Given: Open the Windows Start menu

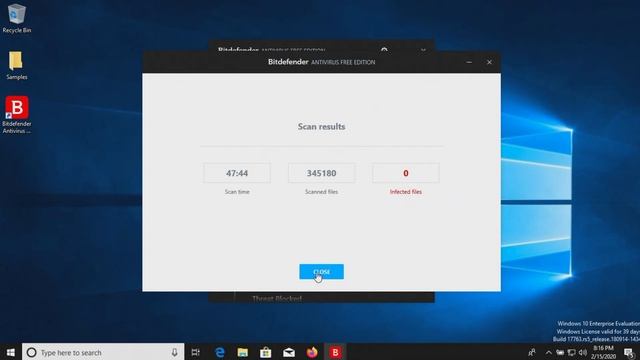Looking at the screenshot, I should click(x=11, y=352).
